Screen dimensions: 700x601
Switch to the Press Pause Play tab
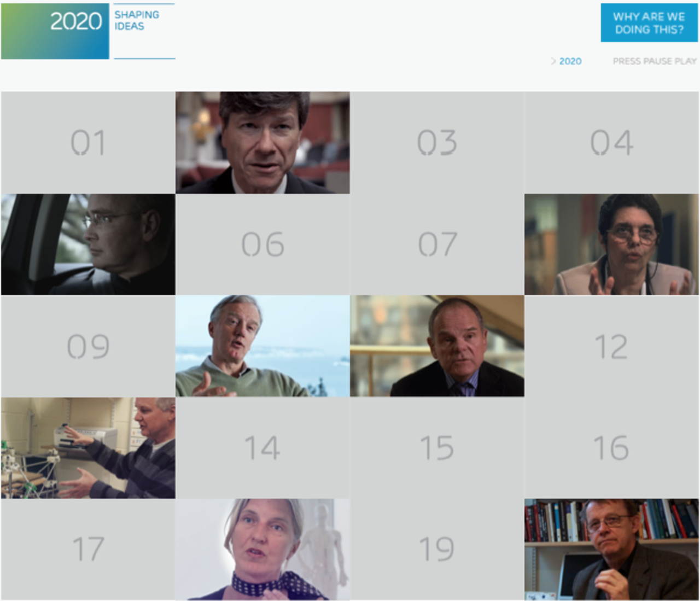pyautogui.click(x=655, y=61)
